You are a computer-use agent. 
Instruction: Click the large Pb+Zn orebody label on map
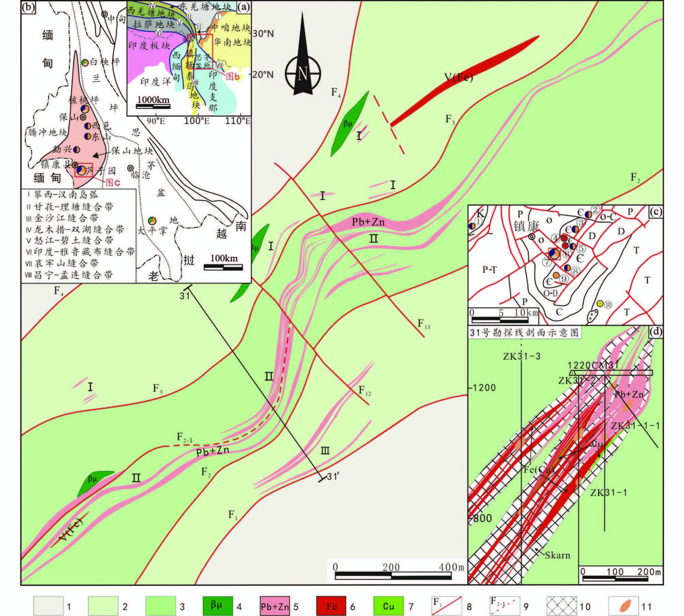click(368, 222)
